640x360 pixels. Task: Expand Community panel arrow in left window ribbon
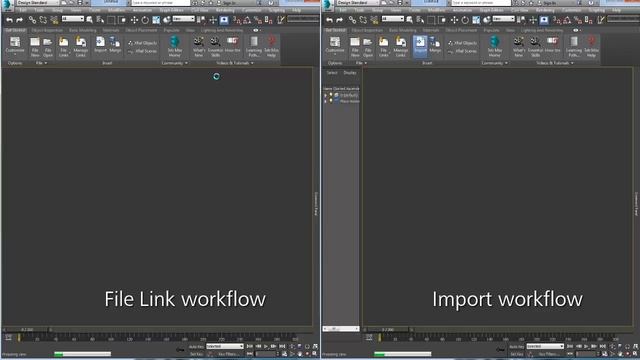pyautogui.click(x=187, y=63)
